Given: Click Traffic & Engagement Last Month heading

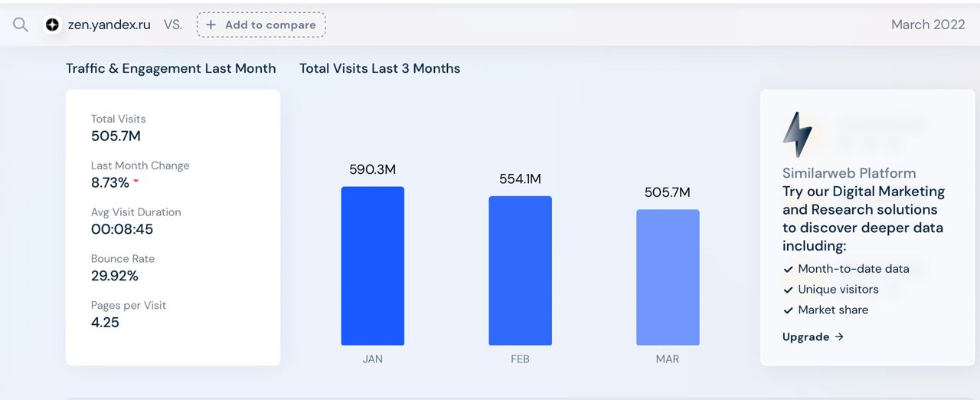Looking at the screenshot, I should point(171,68).
